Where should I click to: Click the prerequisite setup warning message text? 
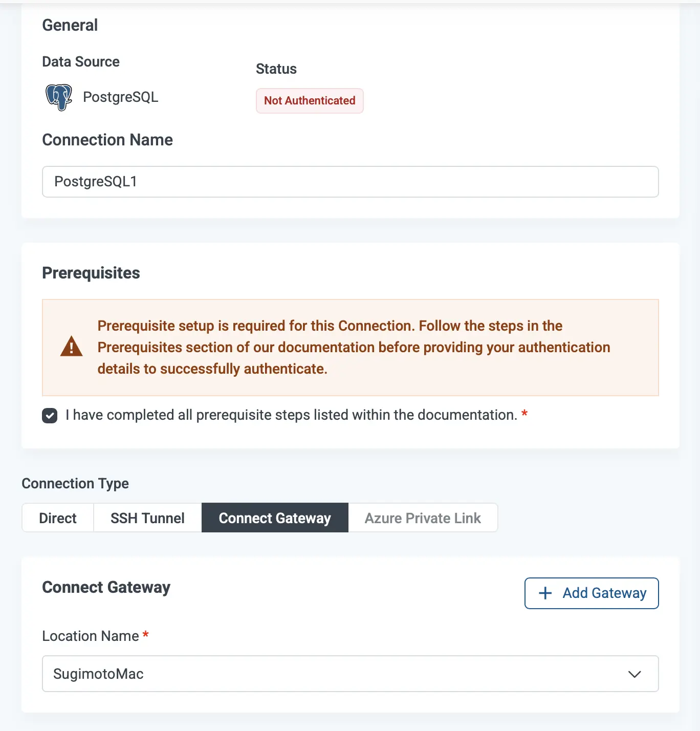[x=353, y=347]
